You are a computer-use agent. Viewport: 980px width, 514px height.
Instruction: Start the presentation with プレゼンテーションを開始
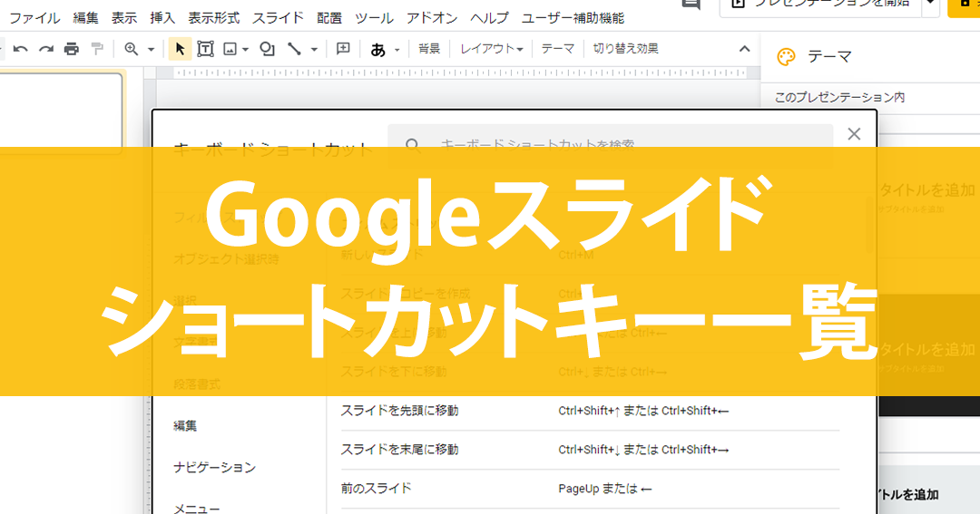pos(820,5)
